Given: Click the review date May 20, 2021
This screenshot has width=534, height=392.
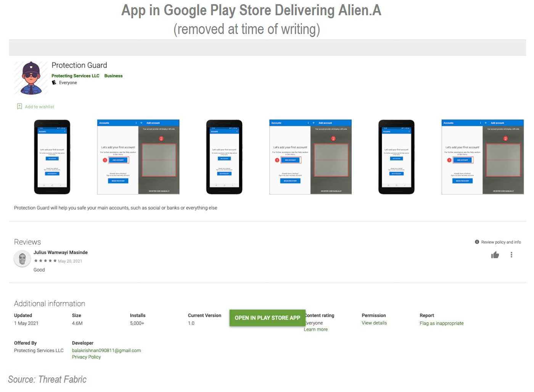Looking at the screenshot, I should click(x=70, y=261).
